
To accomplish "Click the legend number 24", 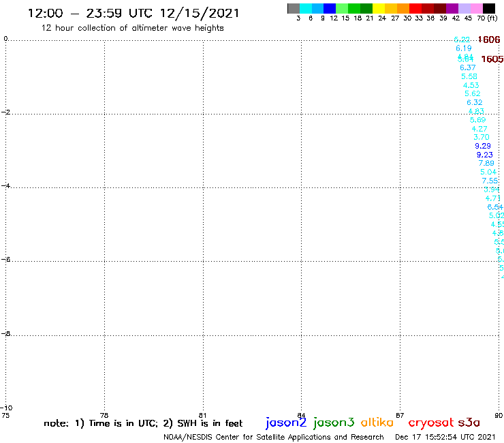I will [x=382, y=18].
